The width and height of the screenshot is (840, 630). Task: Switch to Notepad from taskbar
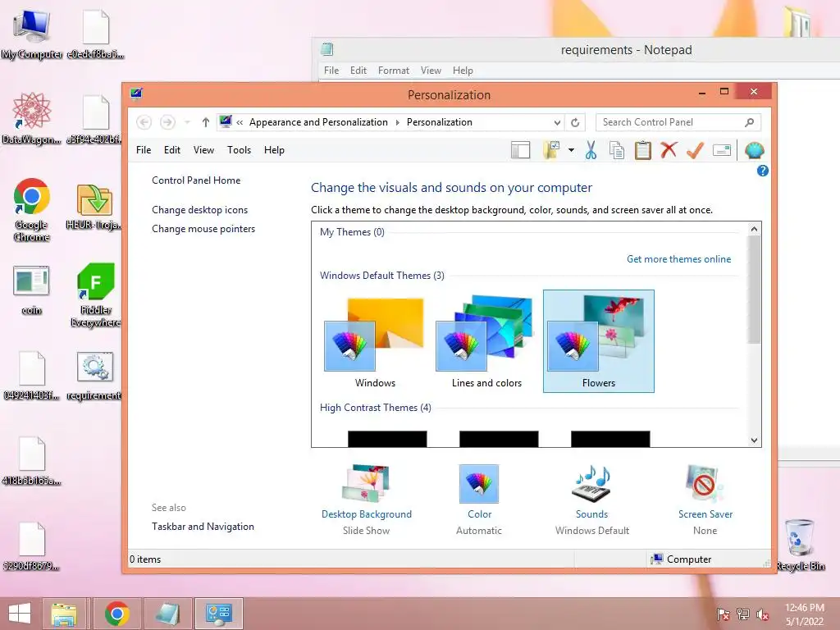point(167,614)
